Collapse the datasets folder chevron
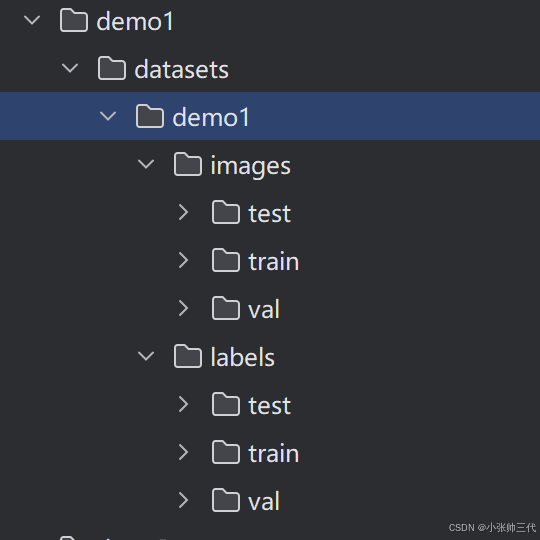This screenshot has height=540, width=540. 70,68
